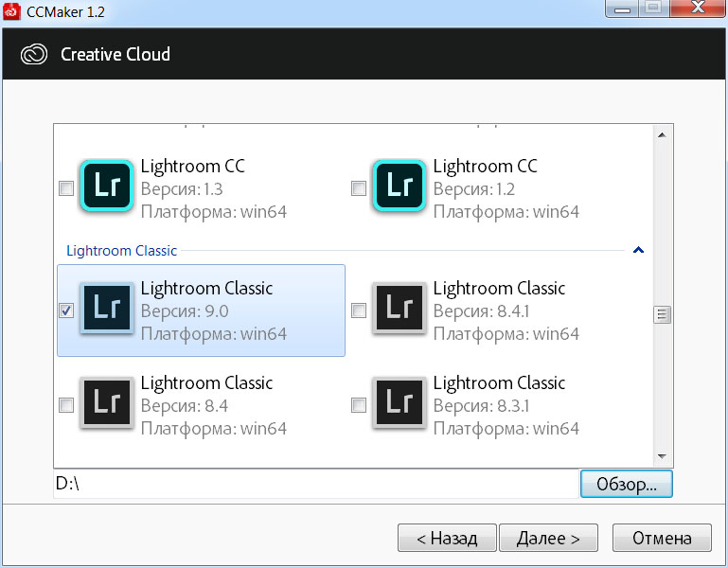Image resolution: width=728 pixels, height=568 pixels.
Task: Click the Creative Cloud logo icon
Action: coord(34,54)
